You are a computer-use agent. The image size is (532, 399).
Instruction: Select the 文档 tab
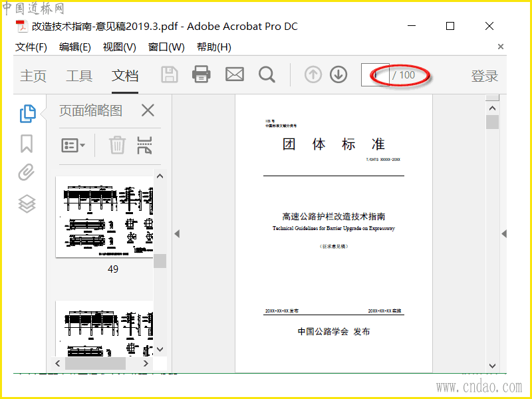(125, 76)
